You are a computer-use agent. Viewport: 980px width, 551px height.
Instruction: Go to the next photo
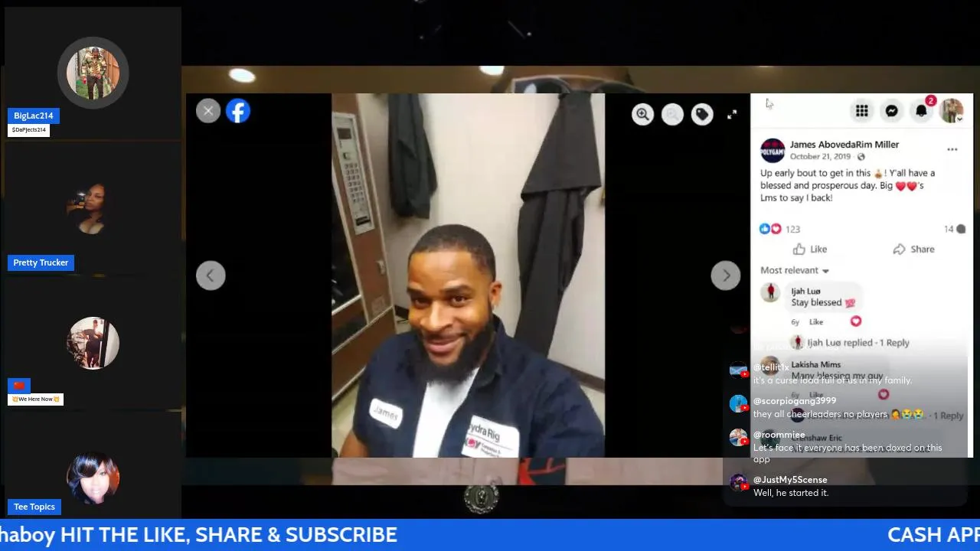(x=725, y=275)
